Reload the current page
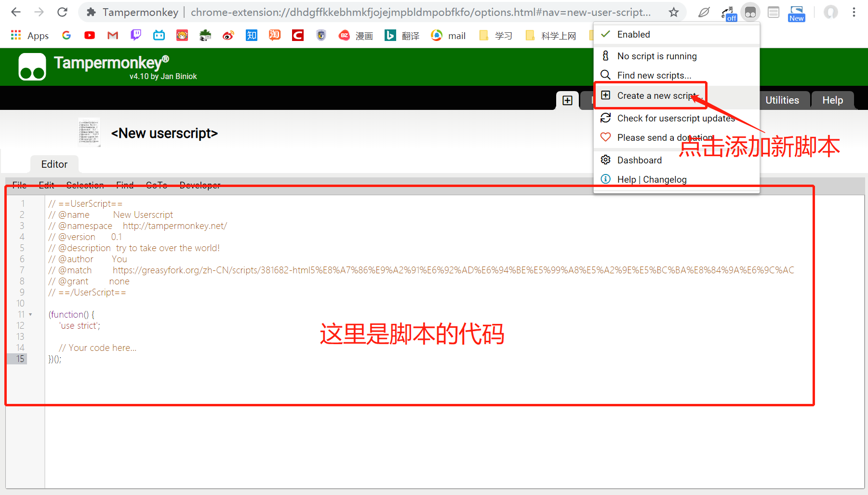The height and width of the screenshot is (495, 868). 62,12
